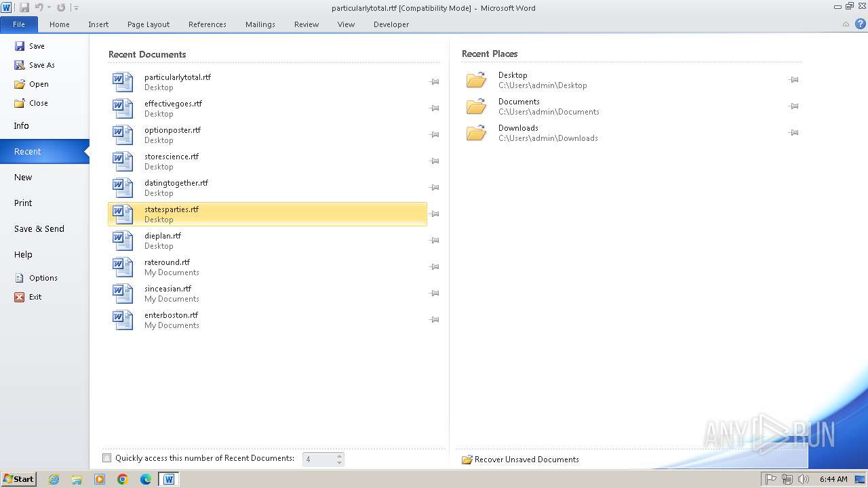Click the Windows Start button

point(18,479)
